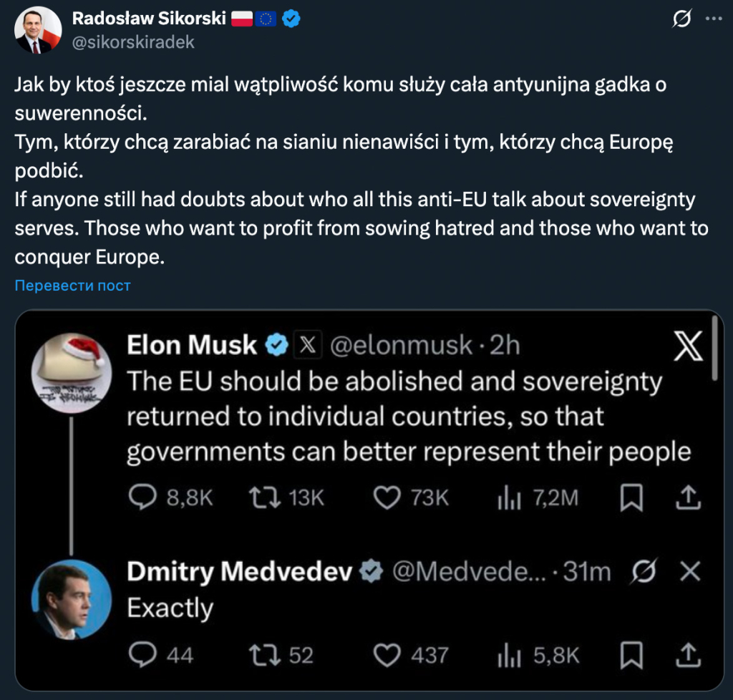Open the 'Перевести пост' translate link
Image resolution: width=733 pixels, height=700 pixels.
point(70,285)
